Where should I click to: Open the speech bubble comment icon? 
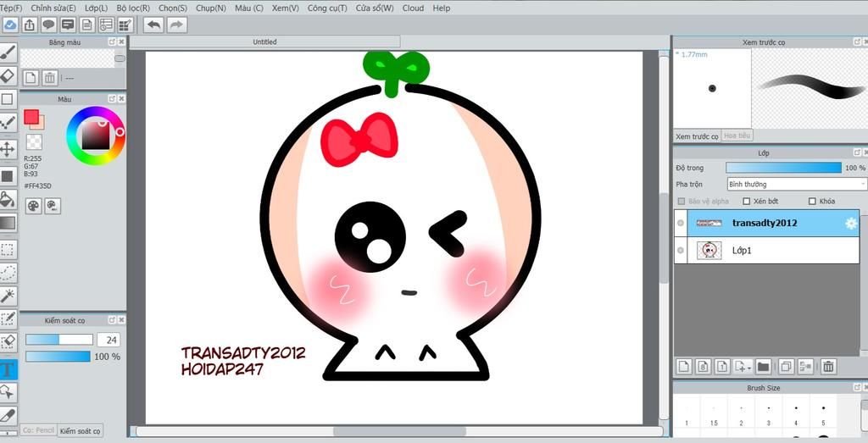[48, 25]
